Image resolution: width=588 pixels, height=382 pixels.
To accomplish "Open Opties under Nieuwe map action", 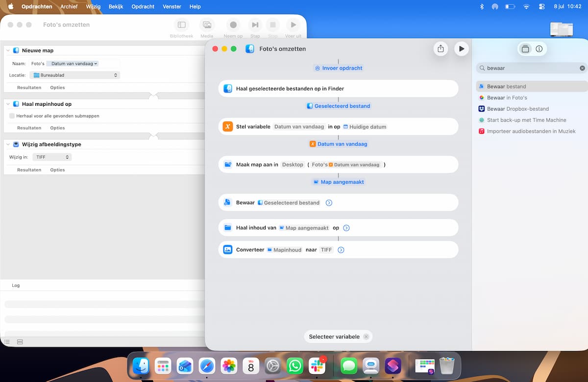I will tap(57, 88).
